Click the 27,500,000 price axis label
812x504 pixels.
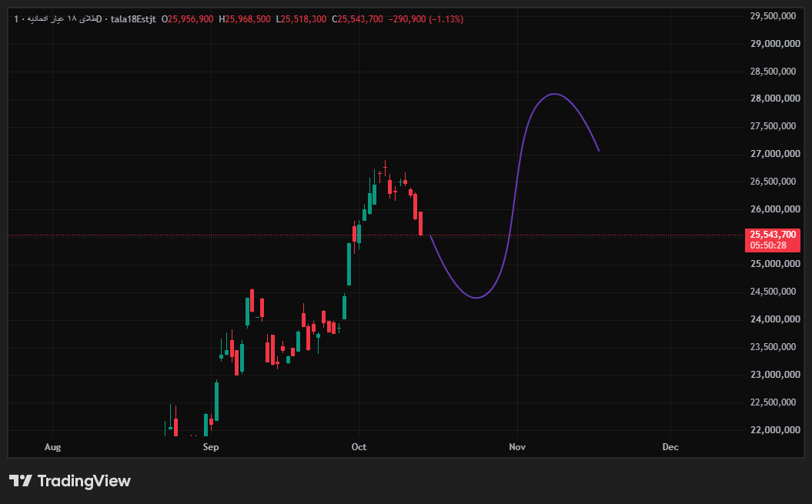[x=775, y=126]
